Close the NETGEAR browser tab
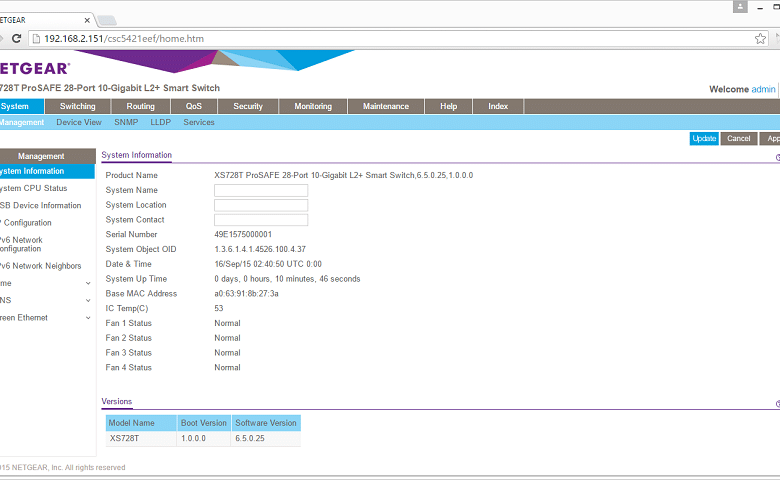This screenshot has height=480, width=780. point(87,20)
